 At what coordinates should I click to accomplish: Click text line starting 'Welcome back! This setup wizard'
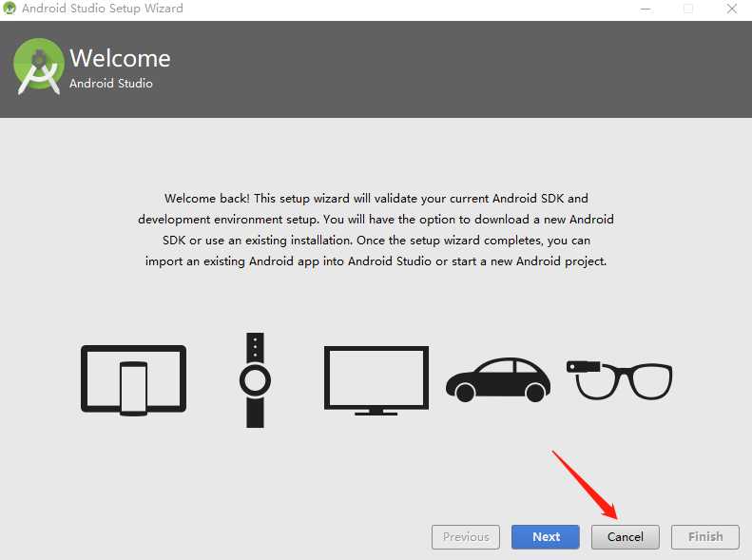(x=376, y=199)
